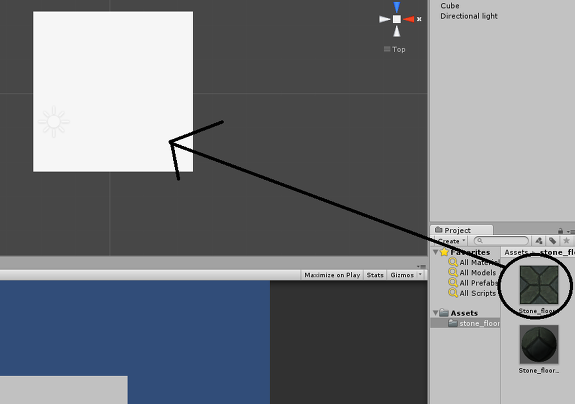This screenshot has height=404, width=575.
Task: Click the blue Z-axis cone on scene gizmo
Action: tap(397, 7)
